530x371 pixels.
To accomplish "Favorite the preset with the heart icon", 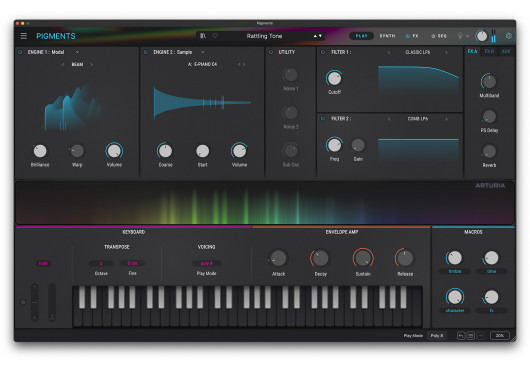I will 215,36.
